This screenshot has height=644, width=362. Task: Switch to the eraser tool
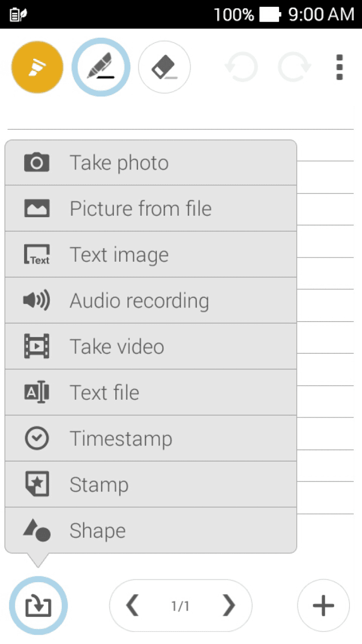click(164, 67)
